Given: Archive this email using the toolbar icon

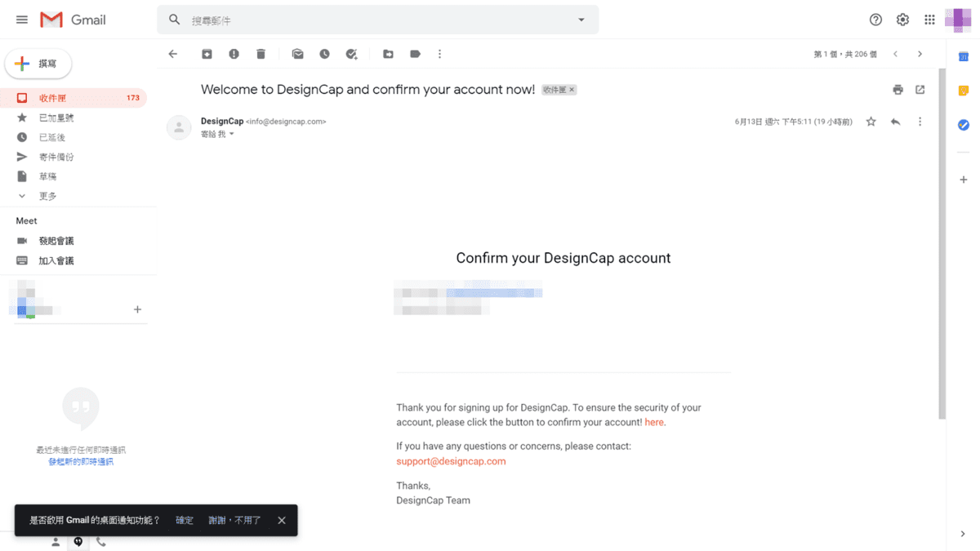Looking at the screenshot, I should [x=207, y=54].
